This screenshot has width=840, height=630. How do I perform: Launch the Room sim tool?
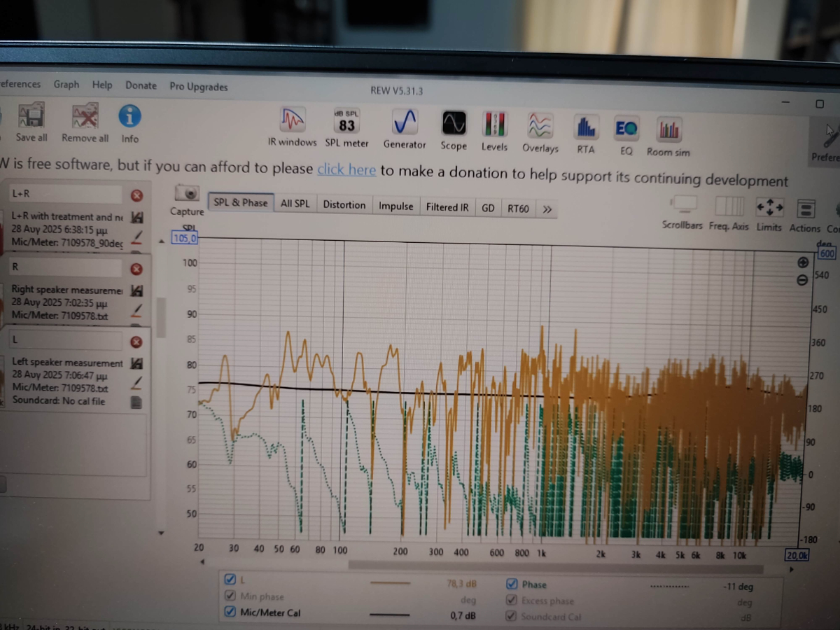668,131
